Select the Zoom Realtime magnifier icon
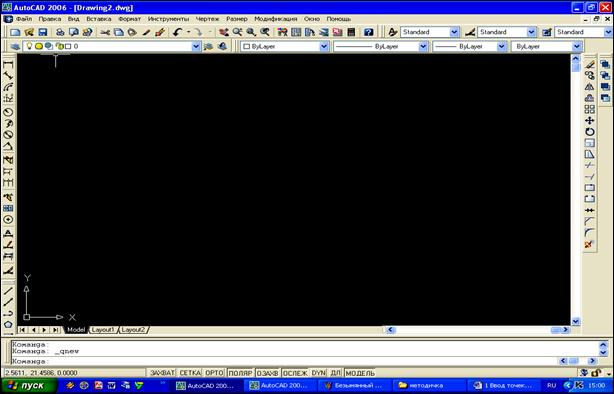 pos(237,32)
